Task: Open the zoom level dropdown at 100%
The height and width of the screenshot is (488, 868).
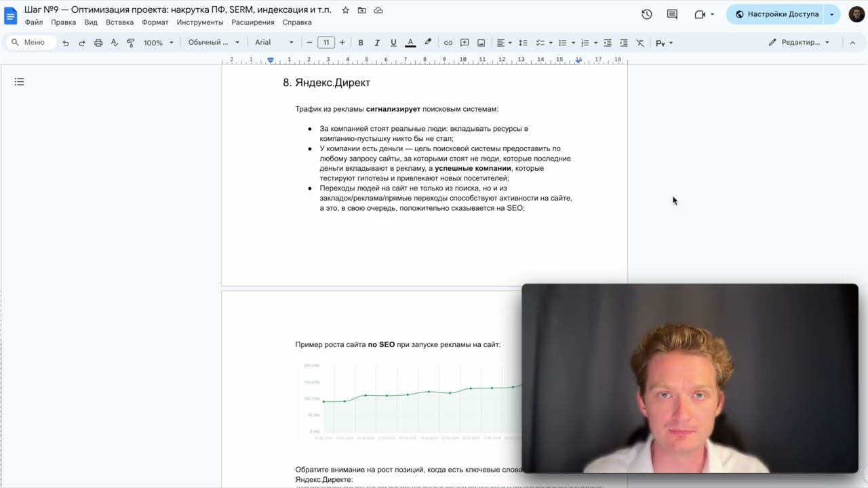Action: 159,43
